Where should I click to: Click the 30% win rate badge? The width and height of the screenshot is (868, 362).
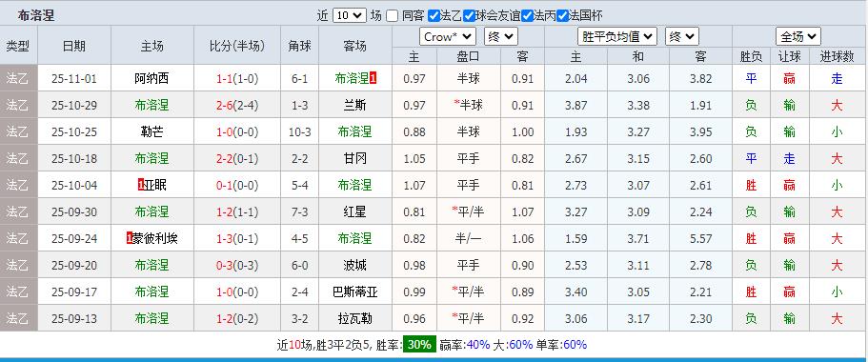[x=419, y=344]
